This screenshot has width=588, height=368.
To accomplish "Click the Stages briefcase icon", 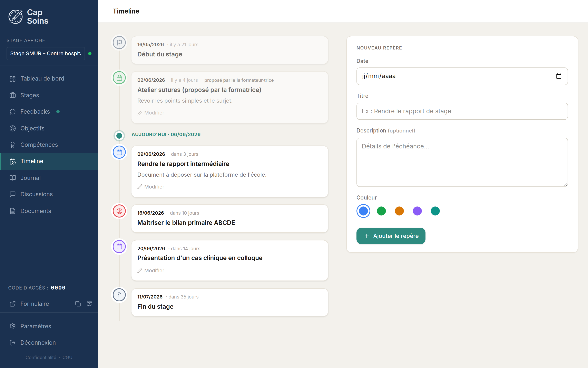I will click(x=13, y=95).
